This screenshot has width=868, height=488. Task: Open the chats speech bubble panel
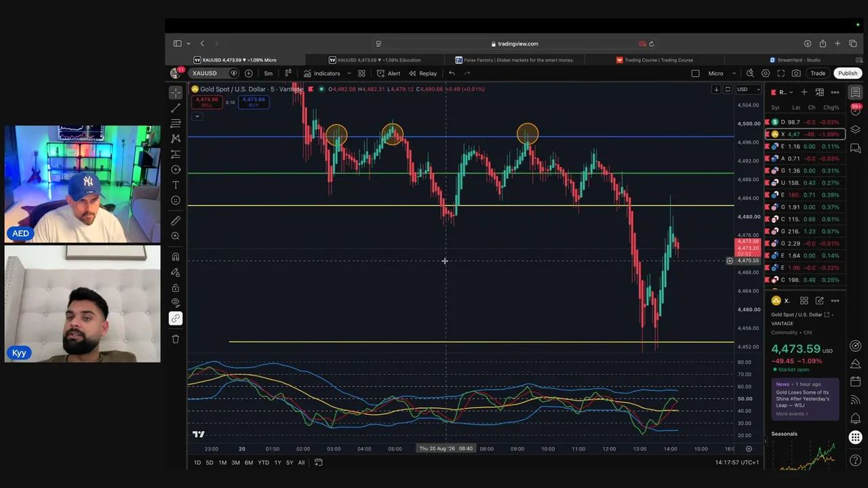pyautogui.click(x=856, y=148)
